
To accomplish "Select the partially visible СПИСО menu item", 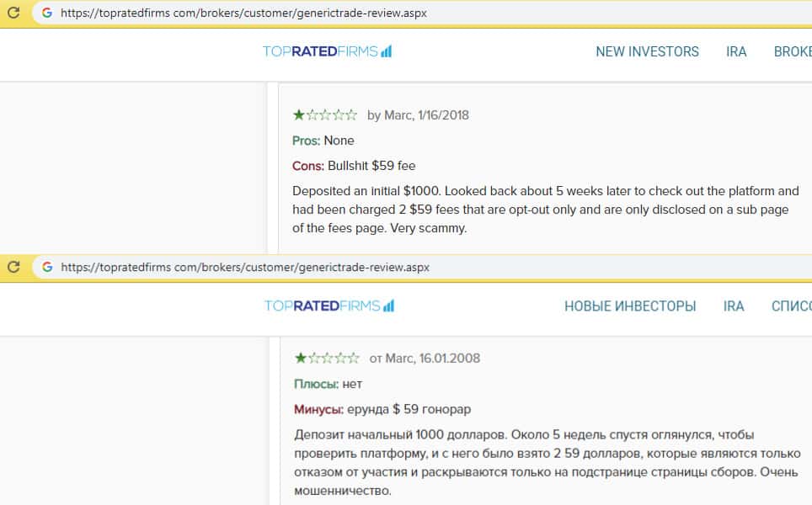I will pyautogui.click(x=791, y=306).
